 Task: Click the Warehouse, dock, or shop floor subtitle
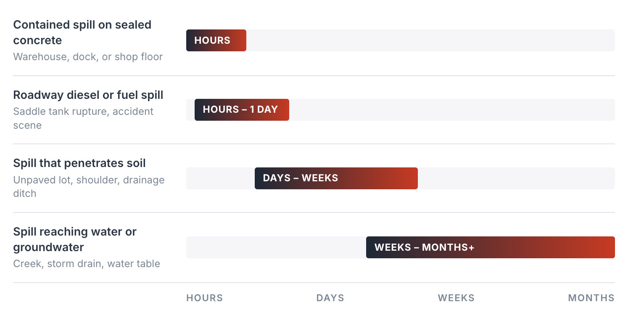point(88,56)
